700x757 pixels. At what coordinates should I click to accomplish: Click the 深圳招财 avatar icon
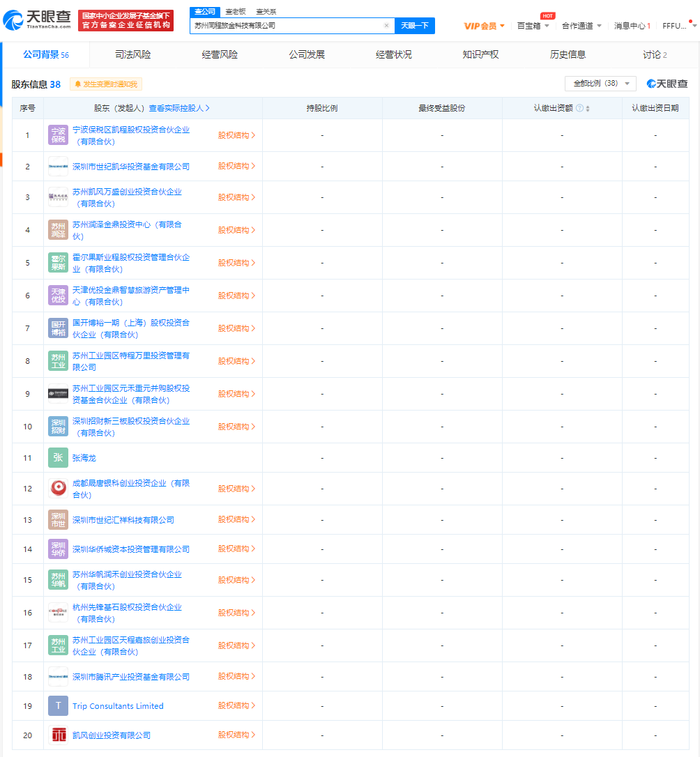[x=58, y=427]
